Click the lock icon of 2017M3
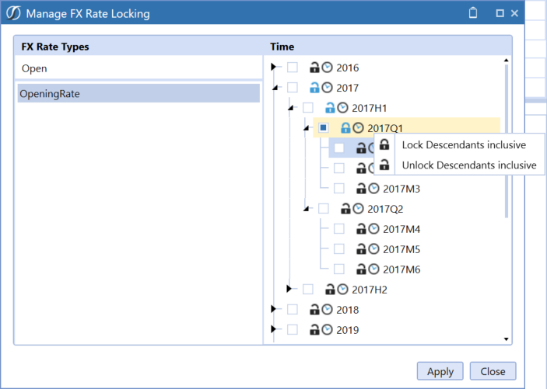The image size is (547, 389). pos(361,188)
